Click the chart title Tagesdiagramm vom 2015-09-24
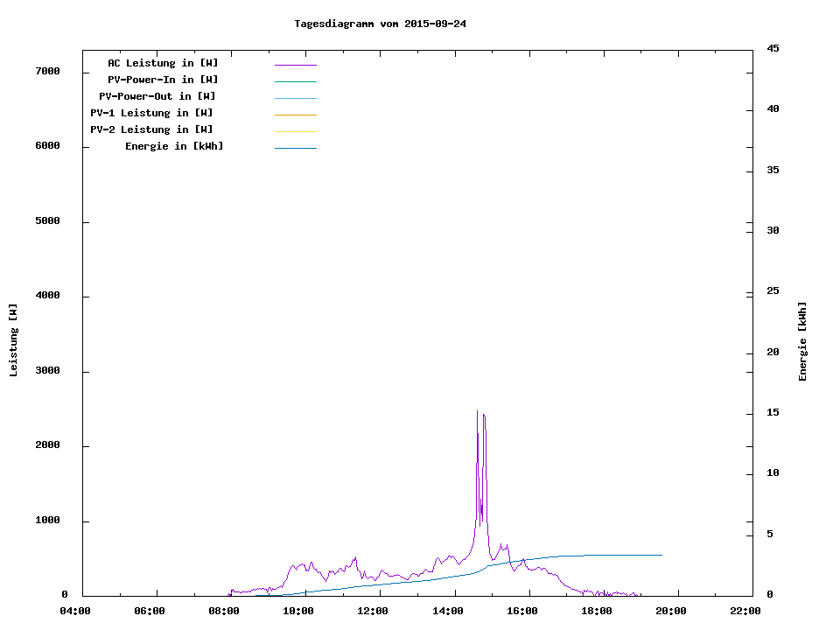Image resolution: width=840 pixels, height=630 pixels. coord(380,24)
